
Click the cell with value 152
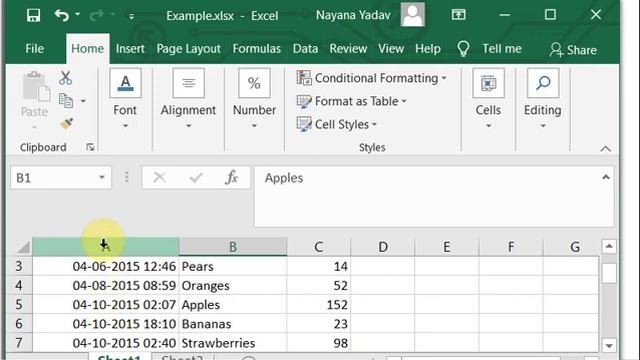click(x=319, y=304)
